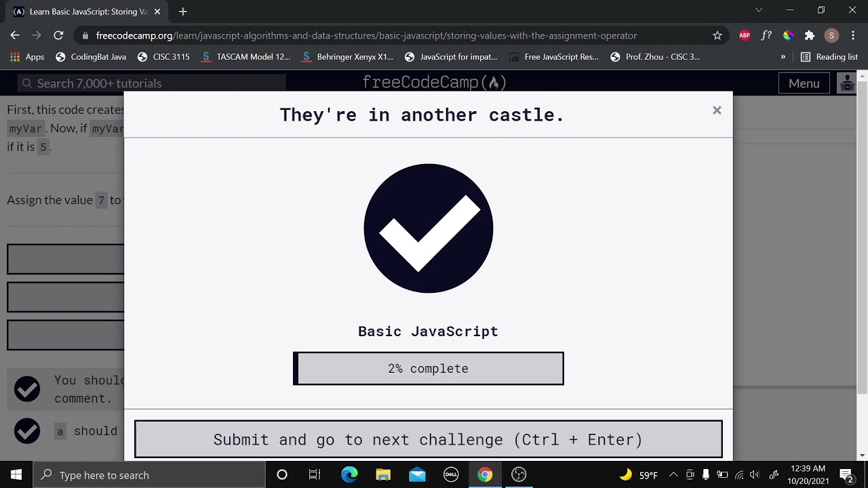The image size is (868, 488).
Task: Open the Dell app in taskbar
Action: click(x=451, y=474)
